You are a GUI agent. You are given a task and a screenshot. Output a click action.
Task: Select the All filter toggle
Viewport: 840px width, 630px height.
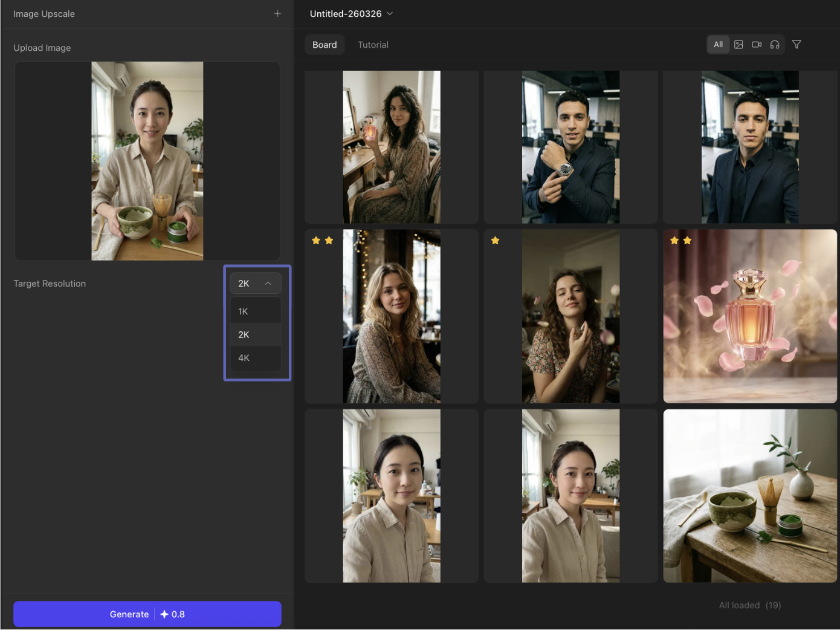click(x=718, y=45)
